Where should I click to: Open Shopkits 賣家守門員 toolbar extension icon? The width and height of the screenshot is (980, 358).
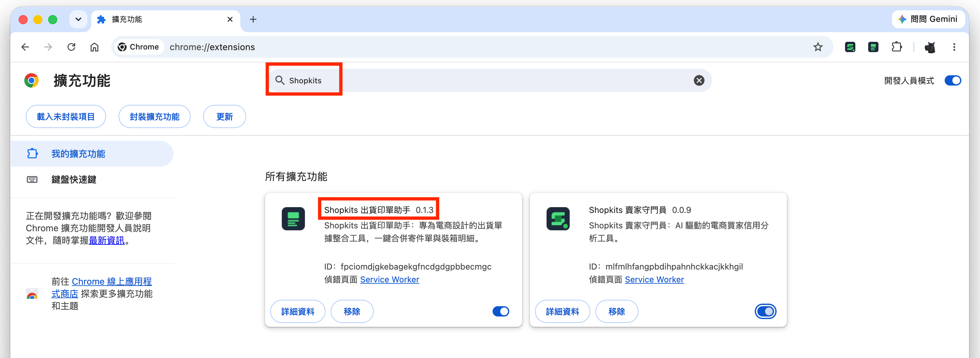850,47
